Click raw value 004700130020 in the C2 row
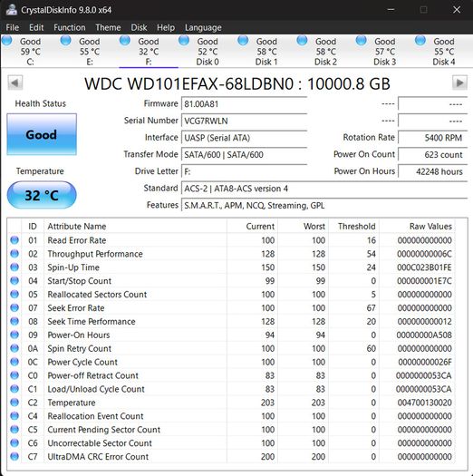 (425, 403)
